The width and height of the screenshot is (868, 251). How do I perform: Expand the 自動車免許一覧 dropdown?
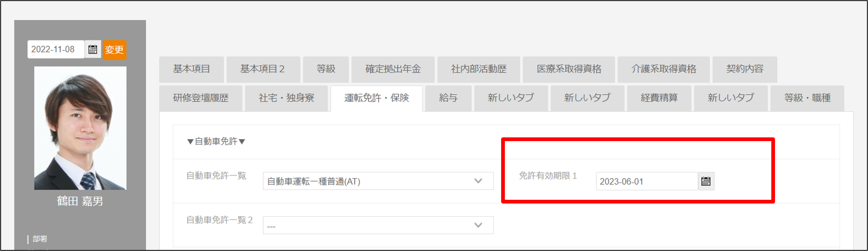378,181
